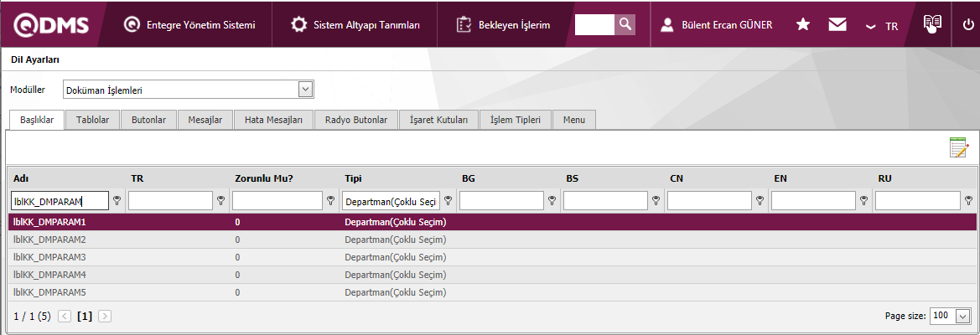Click the edit grid icon at top right

958,148
